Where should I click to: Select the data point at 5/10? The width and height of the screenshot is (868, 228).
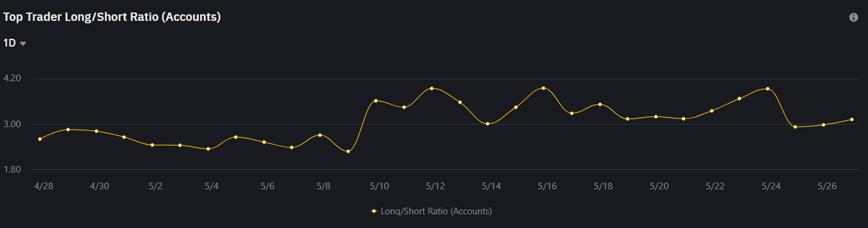tap(376, 101)
